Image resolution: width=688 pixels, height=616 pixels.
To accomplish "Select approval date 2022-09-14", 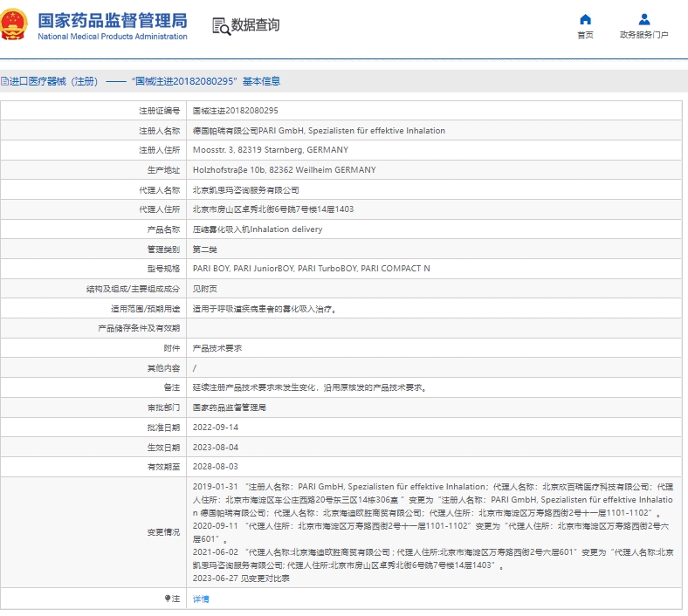I will coord(216,427).
